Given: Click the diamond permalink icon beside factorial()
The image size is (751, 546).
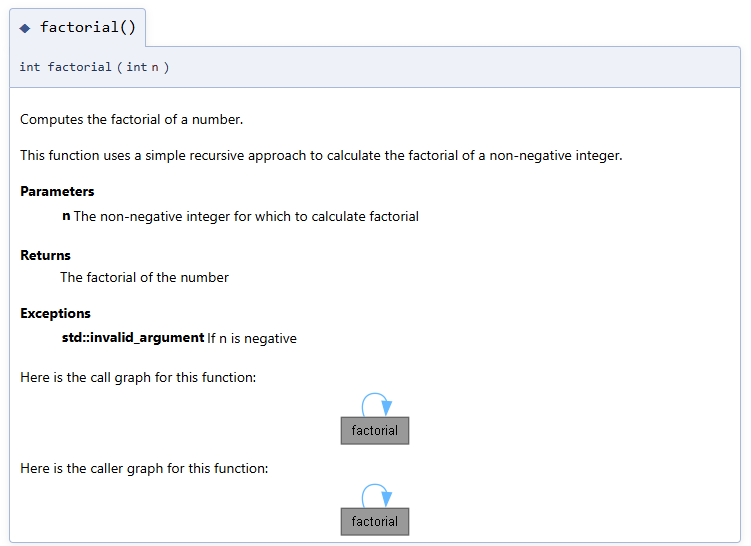Looking at the screenshot, I should point(25,28).
